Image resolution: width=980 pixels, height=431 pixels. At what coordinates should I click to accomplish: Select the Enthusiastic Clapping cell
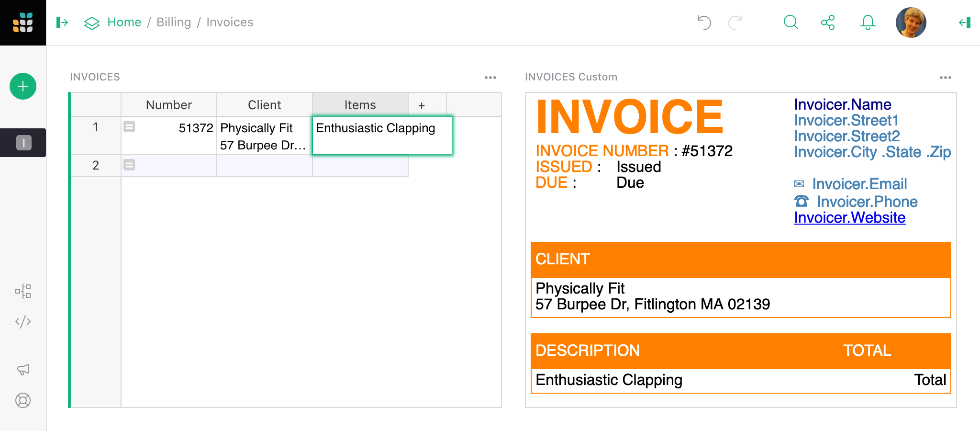382,136
